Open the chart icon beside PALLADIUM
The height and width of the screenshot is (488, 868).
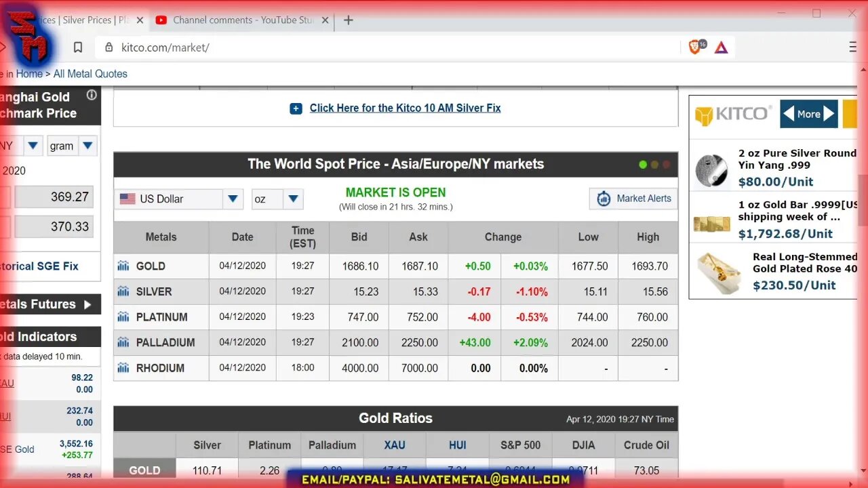click(x=123, y=342)
